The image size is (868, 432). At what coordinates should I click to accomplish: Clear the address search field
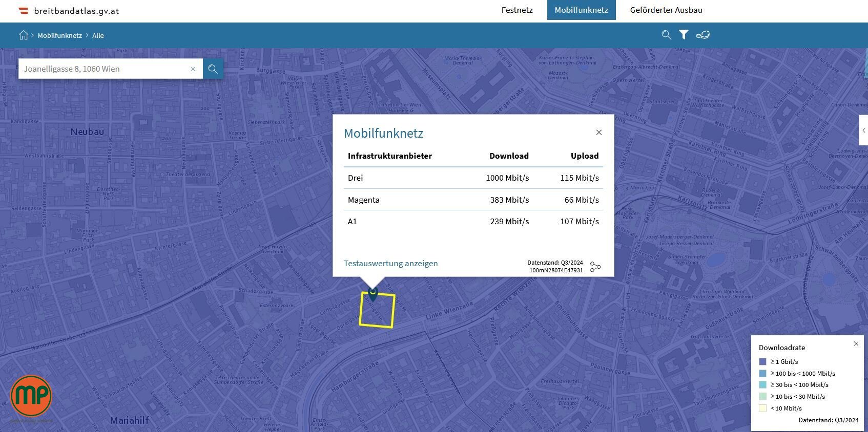point(193,69)
